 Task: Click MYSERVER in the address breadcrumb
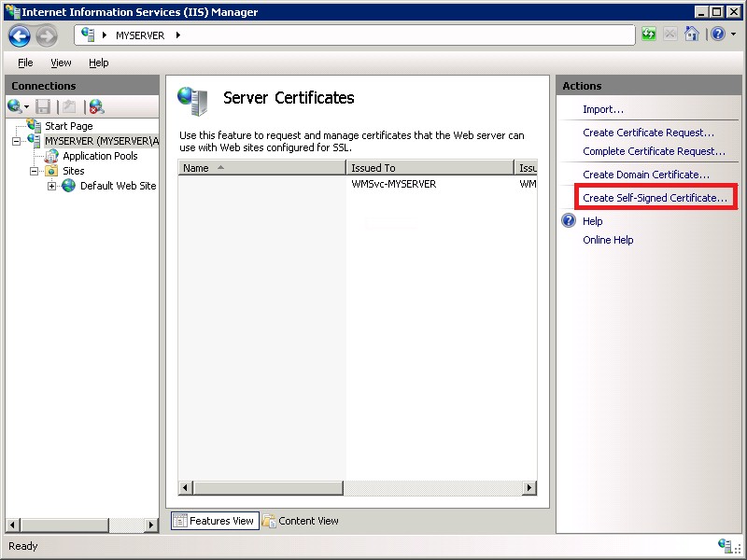140,35
